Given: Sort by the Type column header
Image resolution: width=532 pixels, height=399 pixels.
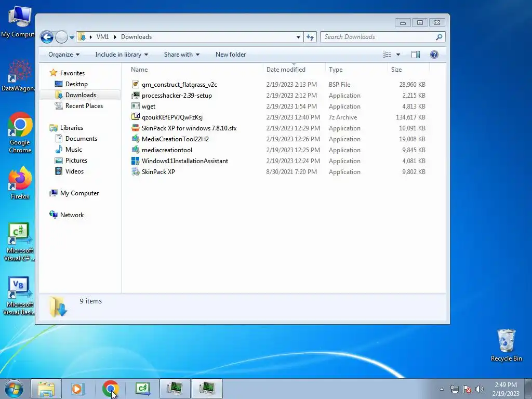Looking at the screenshot, I should click(x=356, y=70).
